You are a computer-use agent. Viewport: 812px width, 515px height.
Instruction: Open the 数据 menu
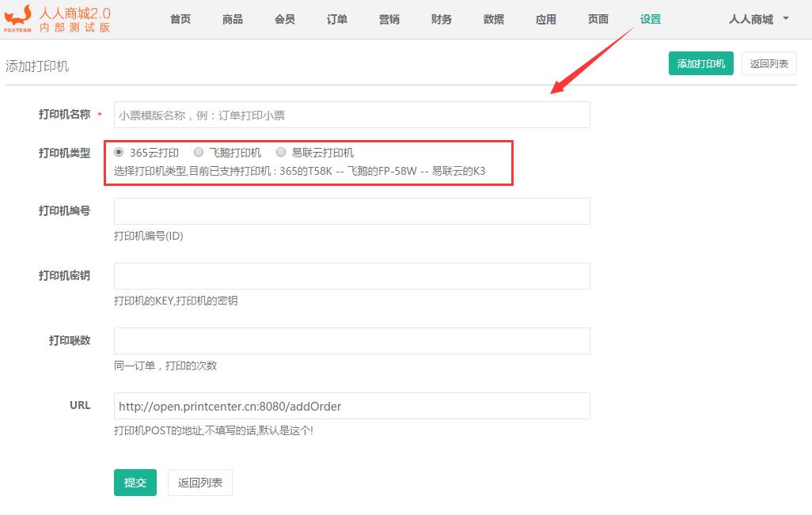pyautogui.click(x=494, y=19)
